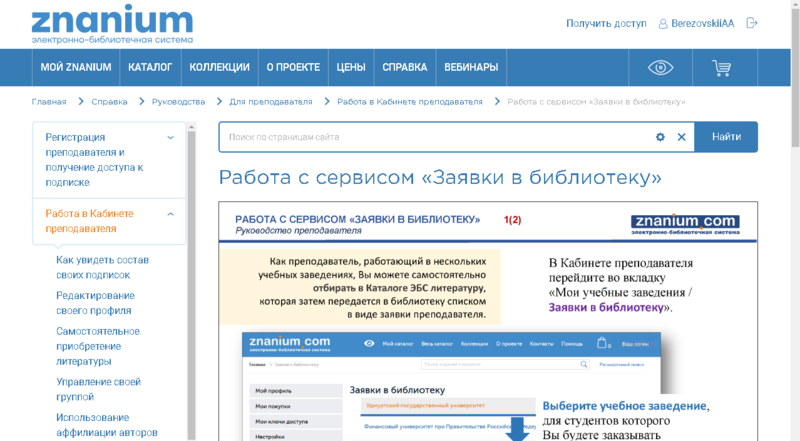Open Регистрация преподавателя и получение доступа item
This screenshot has height=441, width=800.
94,160
